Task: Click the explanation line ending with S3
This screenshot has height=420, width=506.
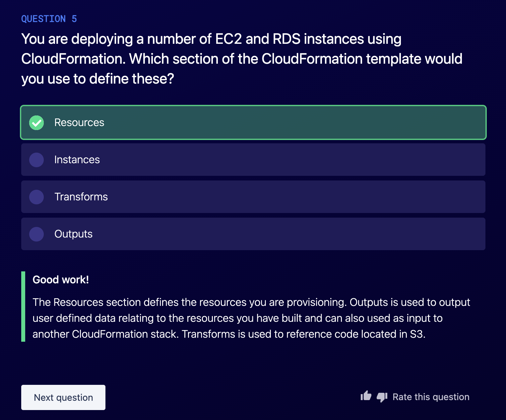Action: coord(229,334)
